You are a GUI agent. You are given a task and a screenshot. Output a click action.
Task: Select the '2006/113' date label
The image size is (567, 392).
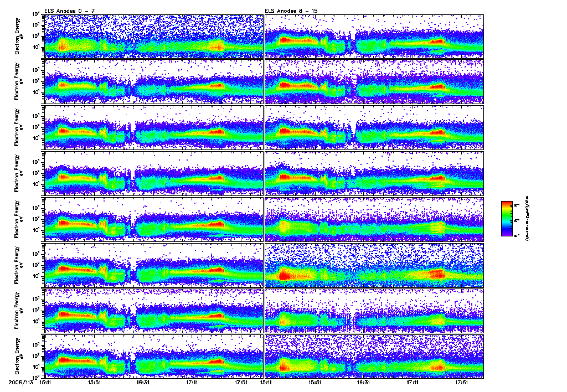20,382
